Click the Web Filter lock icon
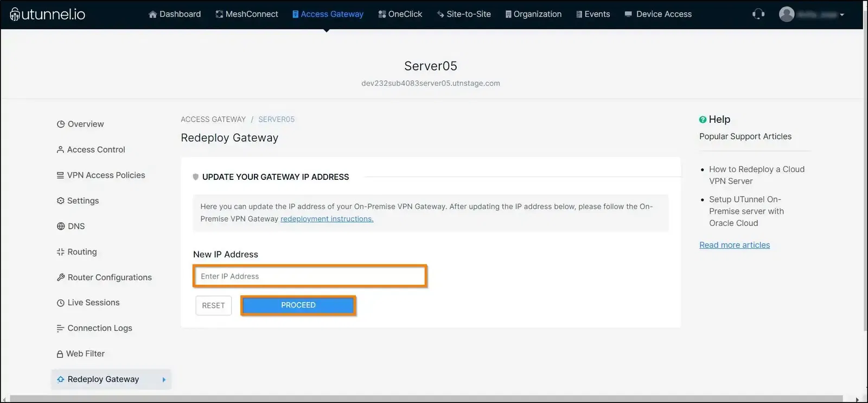Image resolution: width=868 pixels, height=403 pixels. (60, 354)
